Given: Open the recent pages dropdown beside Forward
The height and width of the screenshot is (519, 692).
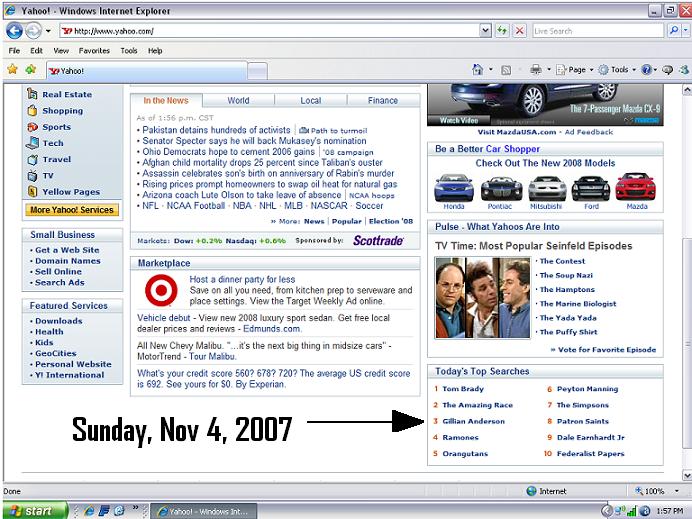Looking at the screenshot, I should point(48,31).
